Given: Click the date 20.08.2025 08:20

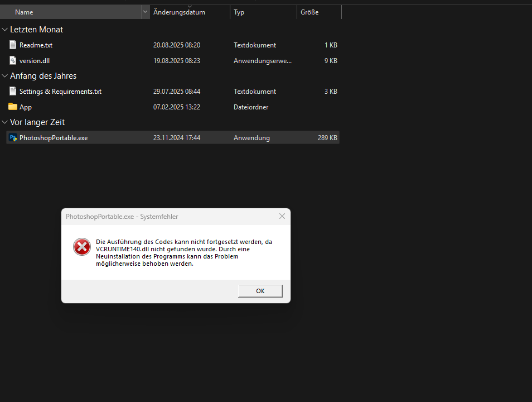Looking at the screenshot, I should tap(177, 45).
